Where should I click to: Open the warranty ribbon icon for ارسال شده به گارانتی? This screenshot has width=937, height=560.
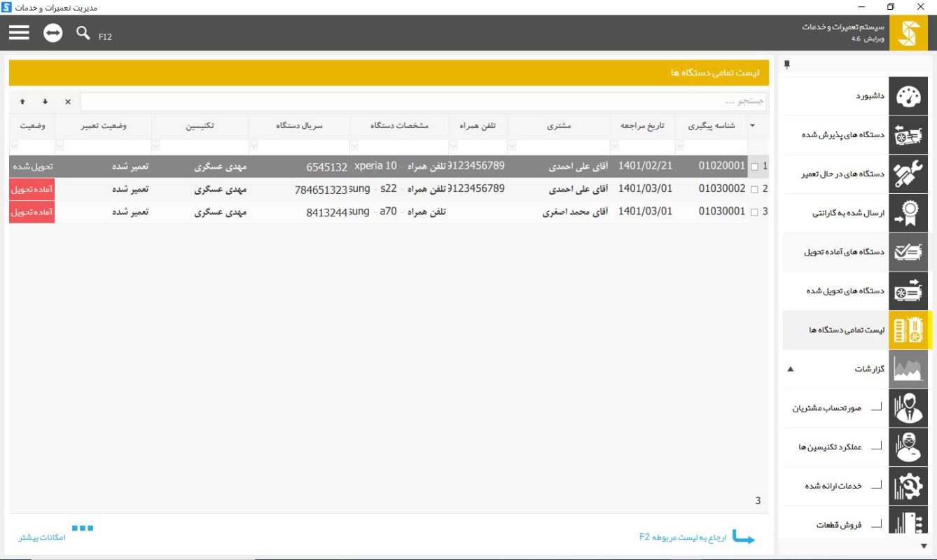908,213
